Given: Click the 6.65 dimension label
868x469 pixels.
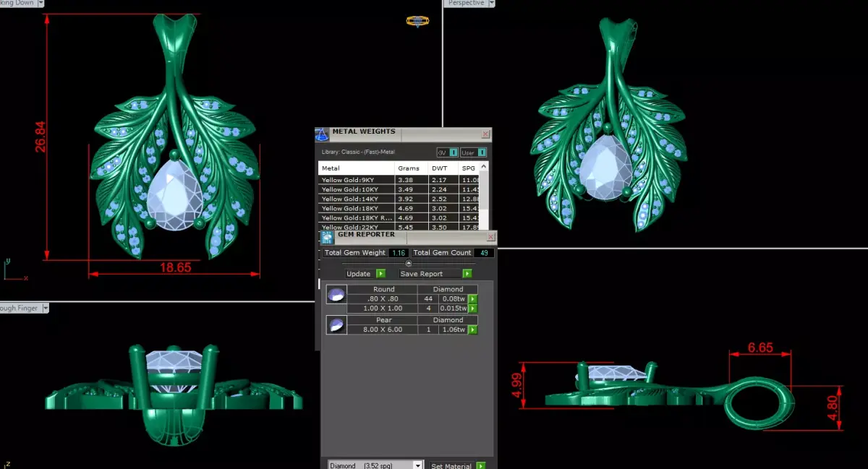Looking at the screenshot, I should pos(760,348).
